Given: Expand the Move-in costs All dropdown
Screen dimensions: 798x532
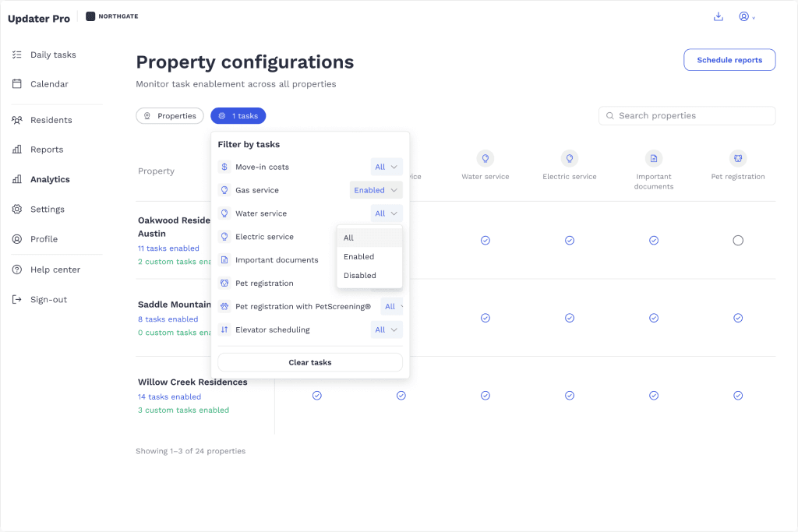Looking at the screenshot, I should pyautogui.click(x=387, y=167).
